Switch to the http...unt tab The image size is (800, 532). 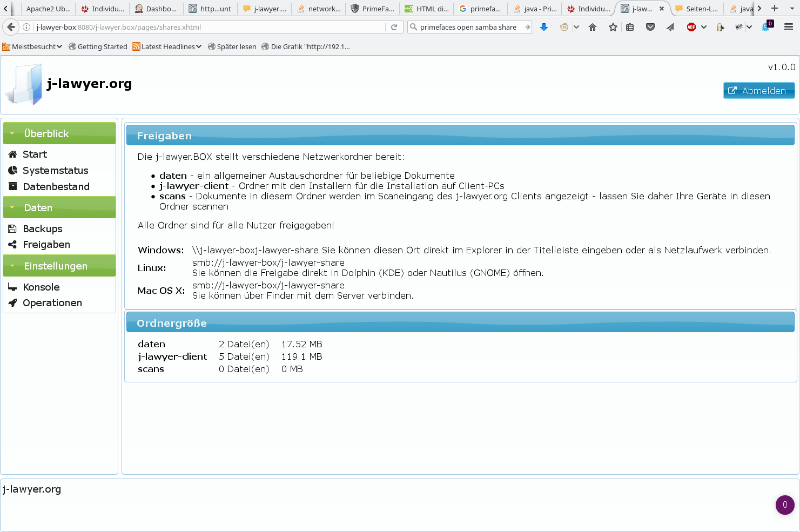(210, 9)
